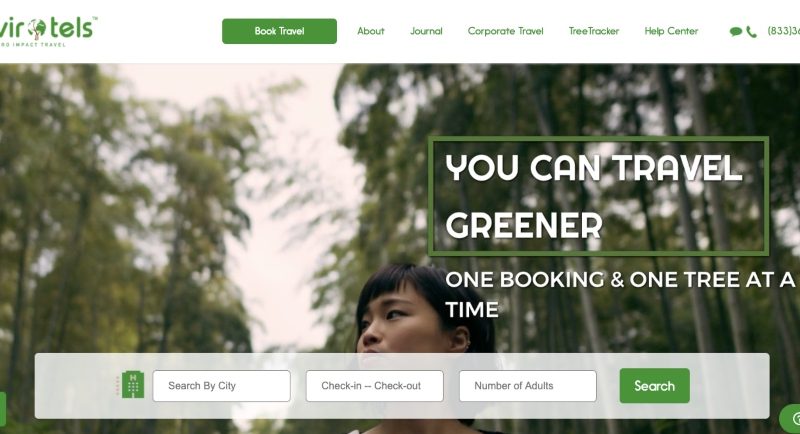Open the Check-in – Check-out date picker

pyautogui.click(x=374, y=386)
